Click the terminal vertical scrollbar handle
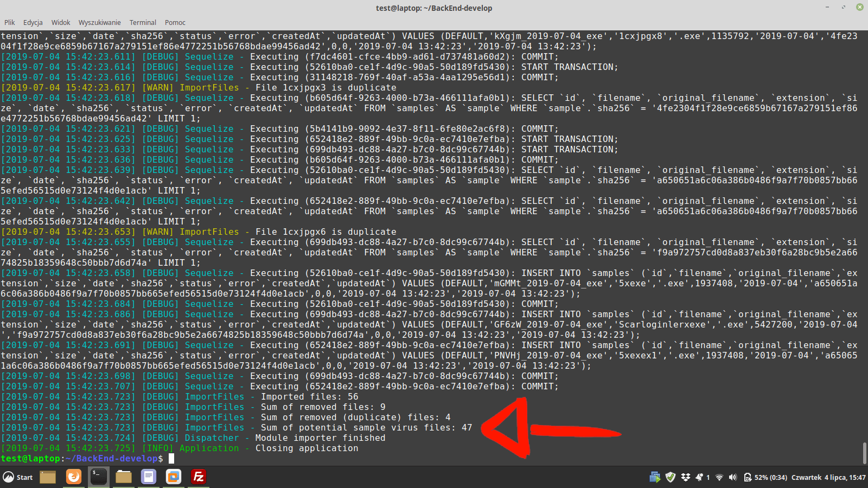The width and height of the screenshot is (868, 488). 864,453
